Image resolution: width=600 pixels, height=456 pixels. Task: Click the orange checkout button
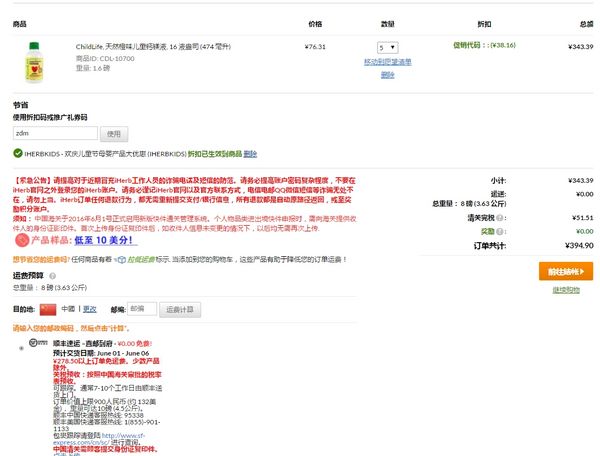coord(566,271)
